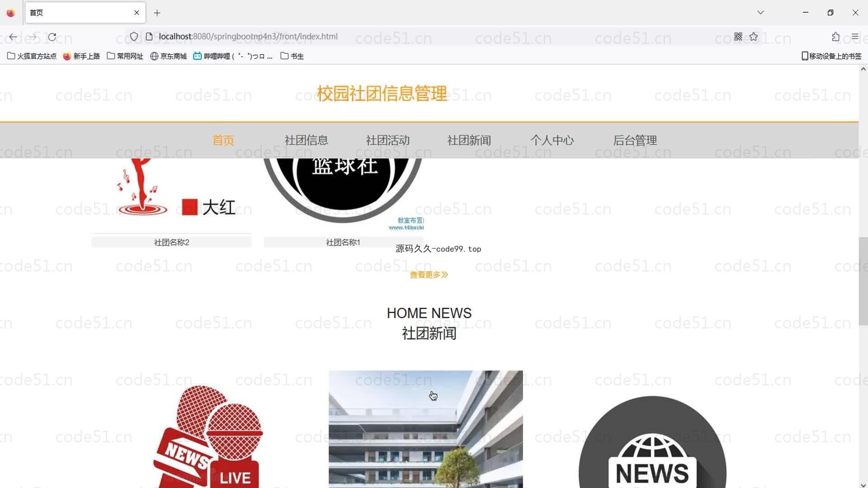Open the 社团名称2 club label

pyautogui.click(x=171, y=243)
